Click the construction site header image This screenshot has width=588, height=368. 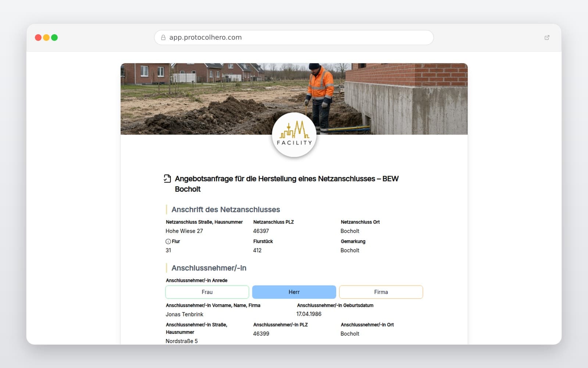(294, 99)
